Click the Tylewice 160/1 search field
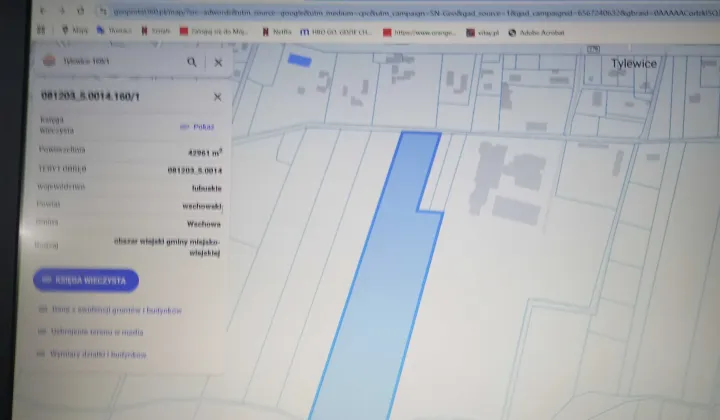The width and height of the screenshot is (720, 420). click(122, 62)
